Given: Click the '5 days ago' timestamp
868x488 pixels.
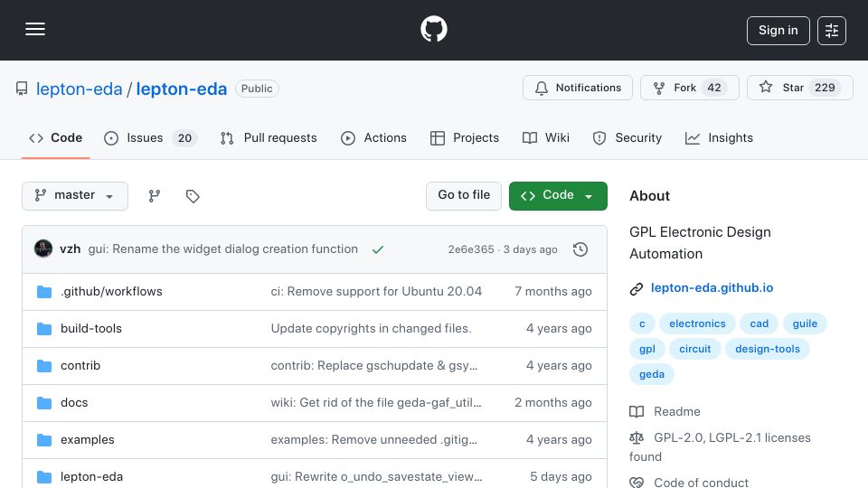Looking at the screenshot, I should (x=561, y=477).
